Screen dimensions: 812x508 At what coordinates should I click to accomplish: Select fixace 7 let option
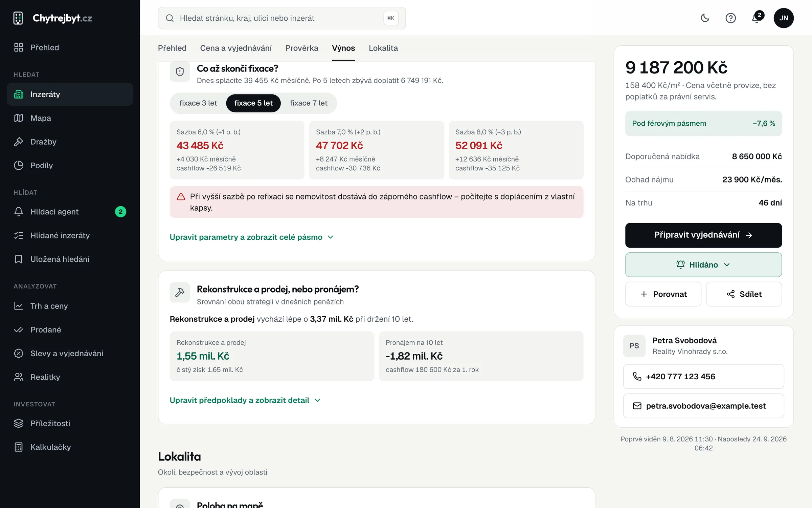[309, 103]
